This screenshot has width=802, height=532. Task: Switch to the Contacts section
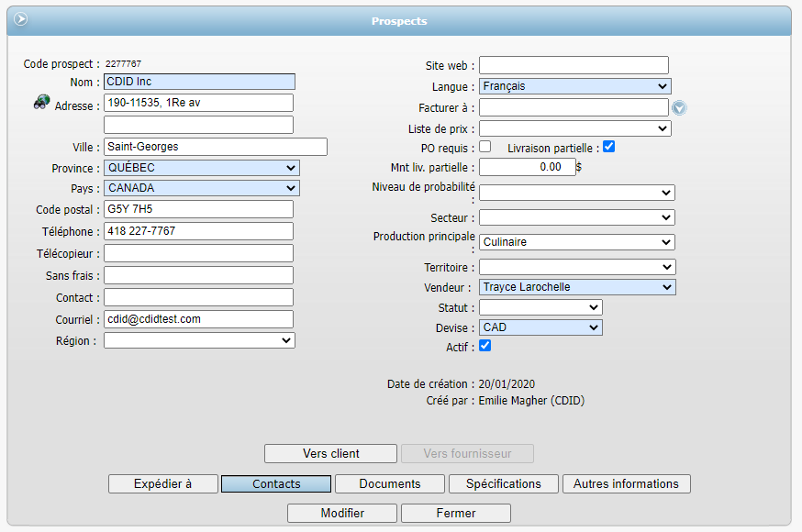click(x=276, y=484)
